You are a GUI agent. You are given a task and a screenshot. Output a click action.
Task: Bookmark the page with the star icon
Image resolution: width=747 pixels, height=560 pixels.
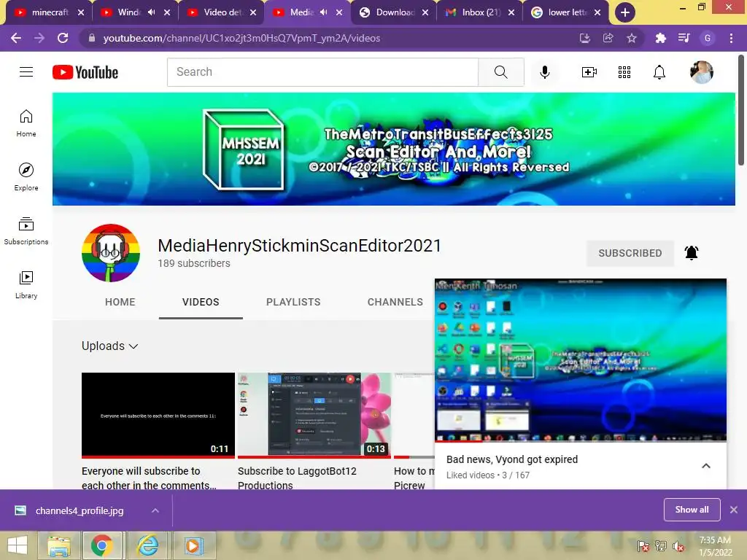click(x=632, y=38)
